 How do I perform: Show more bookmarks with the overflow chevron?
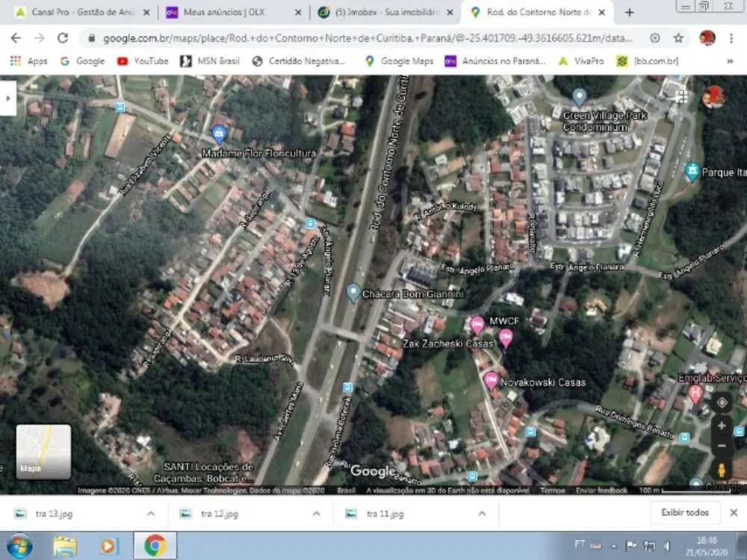(x=730, y=61)
